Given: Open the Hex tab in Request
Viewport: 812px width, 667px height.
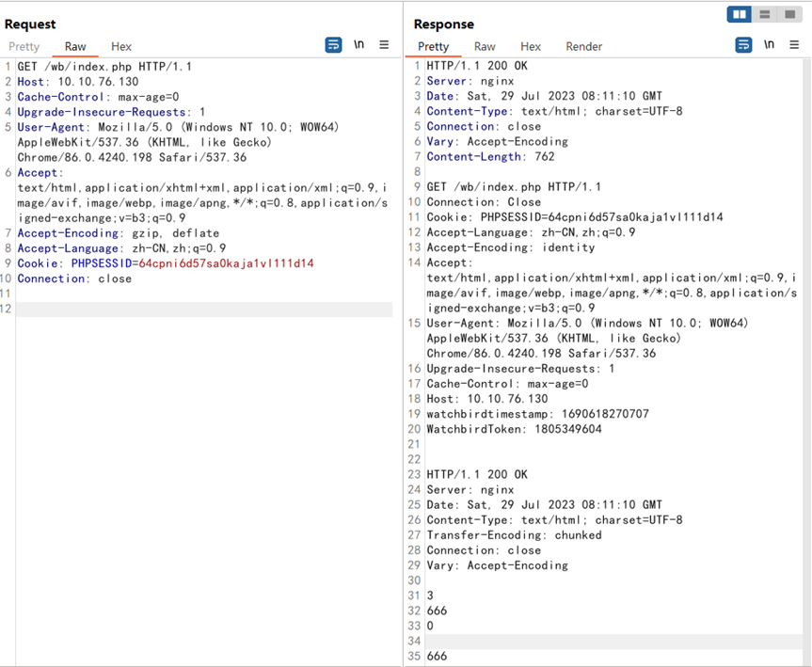Looking at the screenshot, I should click(121, 46).
